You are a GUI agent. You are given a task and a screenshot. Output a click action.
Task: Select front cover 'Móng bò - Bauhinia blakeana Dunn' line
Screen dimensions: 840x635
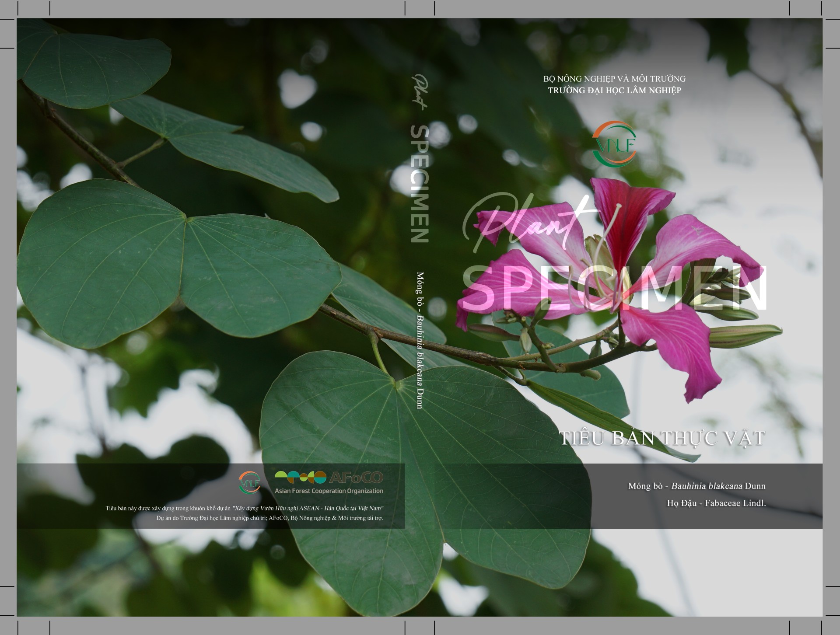point(696,486)
